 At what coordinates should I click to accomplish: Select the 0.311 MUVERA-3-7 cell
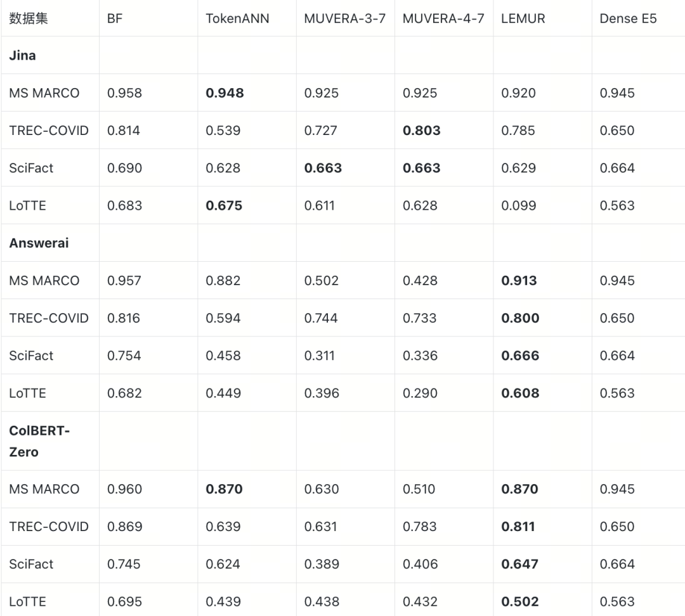tap(321, 356)
